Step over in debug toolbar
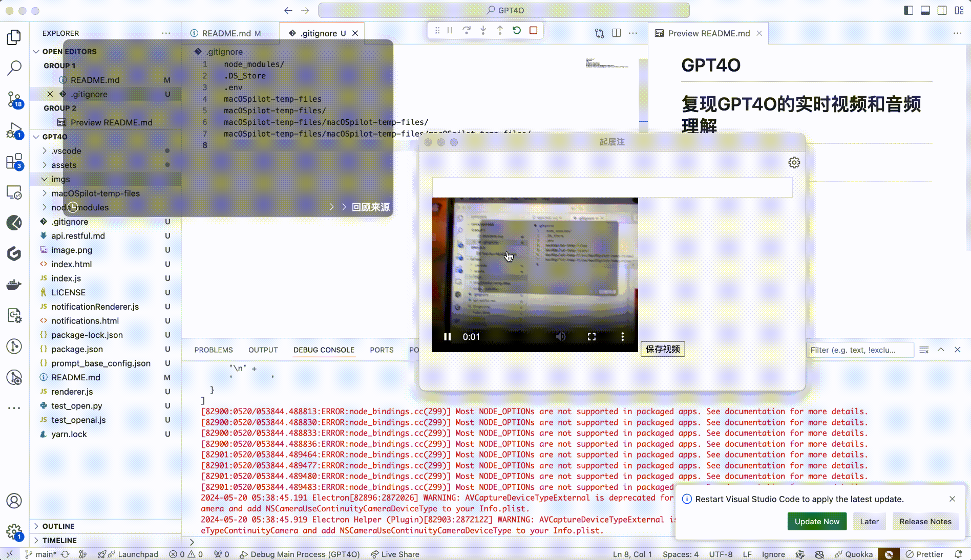 pyautogui.click(x=466, y=31)
